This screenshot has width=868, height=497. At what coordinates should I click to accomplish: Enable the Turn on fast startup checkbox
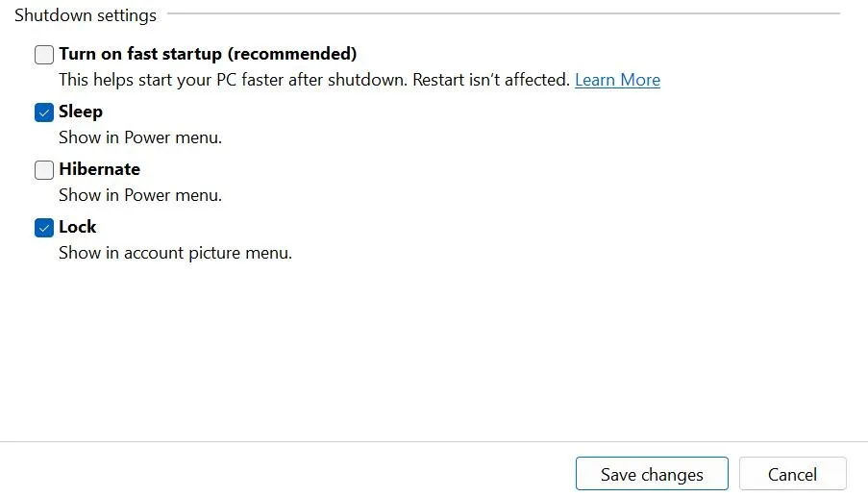[44, 55]
